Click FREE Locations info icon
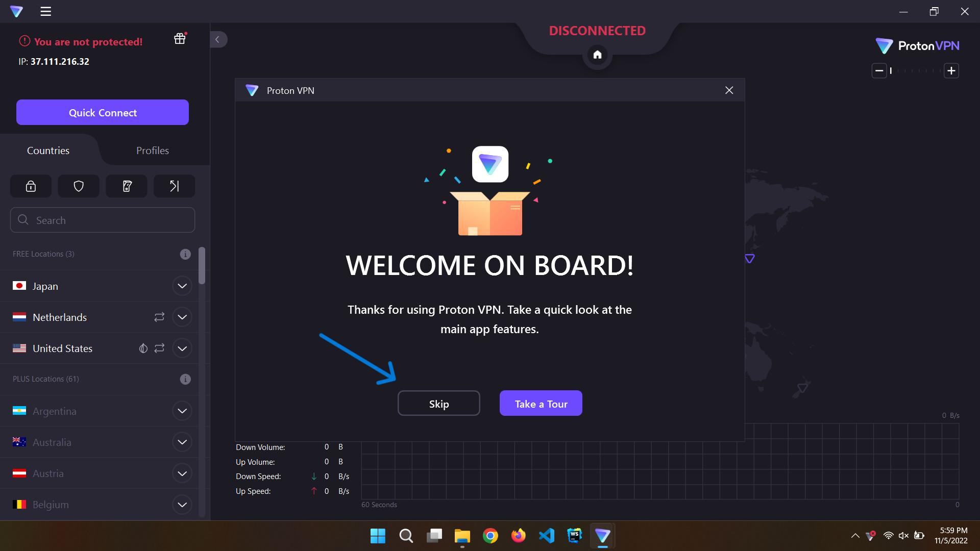The width and height of the screenshot is (980, 551). [x=185, y=254]
